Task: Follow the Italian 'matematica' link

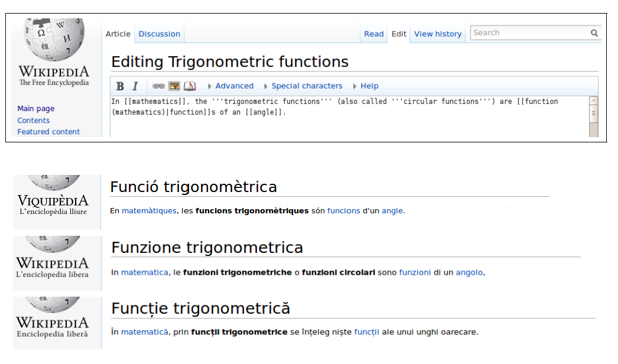Action: pos(145,272)
